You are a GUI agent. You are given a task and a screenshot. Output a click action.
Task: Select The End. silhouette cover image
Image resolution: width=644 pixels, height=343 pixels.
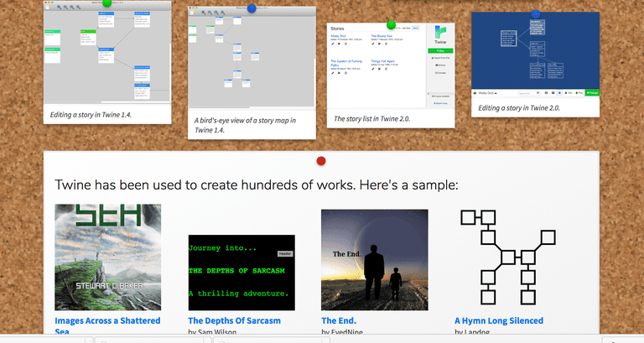point(374,259)
